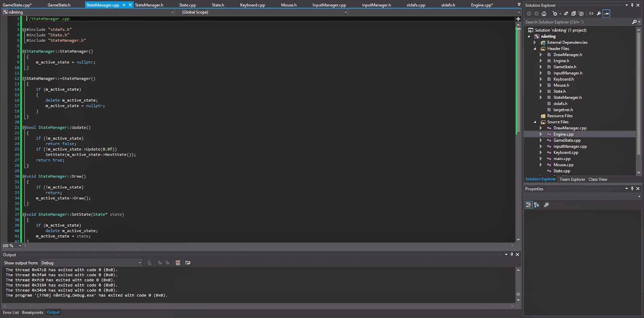Collapse the Header Files folder

[535, 49]
